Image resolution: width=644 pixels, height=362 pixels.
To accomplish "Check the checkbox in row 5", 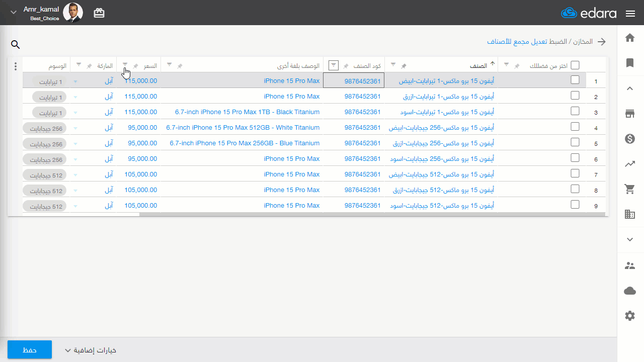I will click(x=575, y=142).
